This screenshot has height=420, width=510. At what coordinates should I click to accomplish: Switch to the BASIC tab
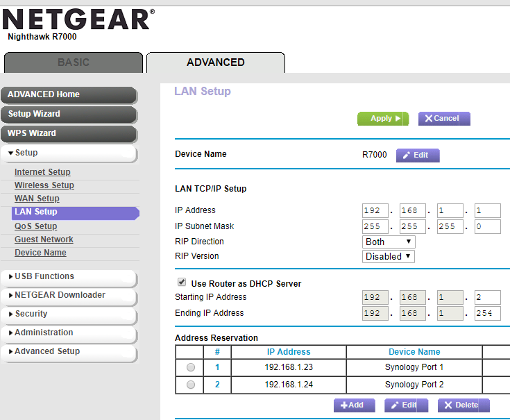click(x=74, y=62)
